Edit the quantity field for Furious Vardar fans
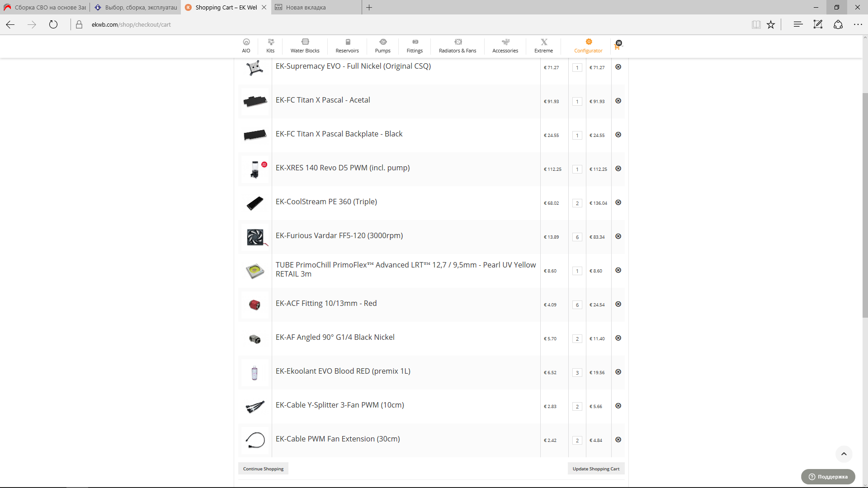Viewport: 868px width, 488px height. point(577,237)
